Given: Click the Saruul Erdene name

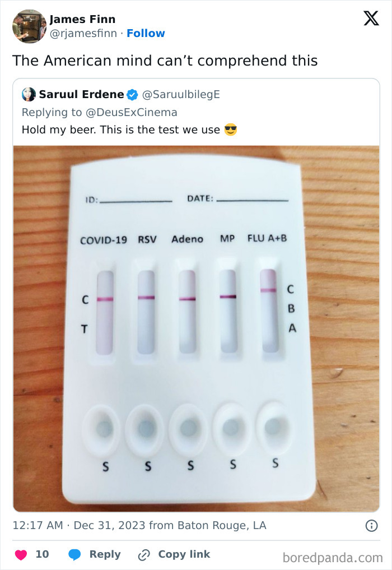Looking at the screenshot, I should click(81, 95).
